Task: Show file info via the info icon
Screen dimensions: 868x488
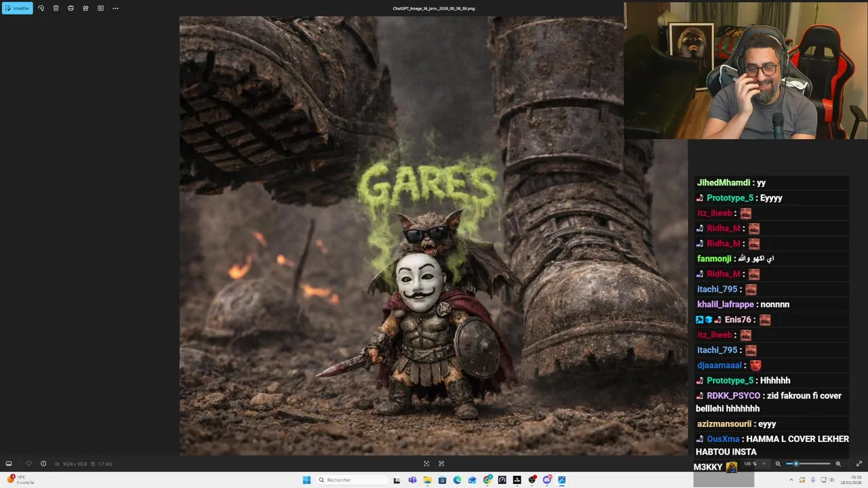Action: click(43, 464)
